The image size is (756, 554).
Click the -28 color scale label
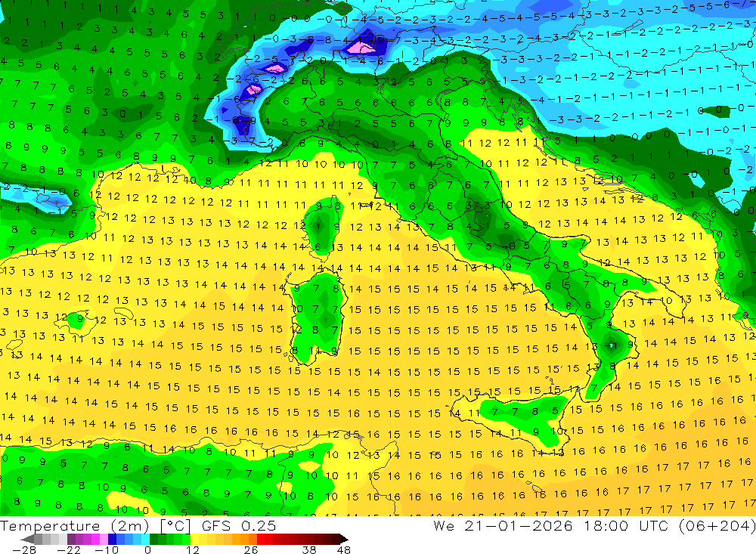point(24,550)
